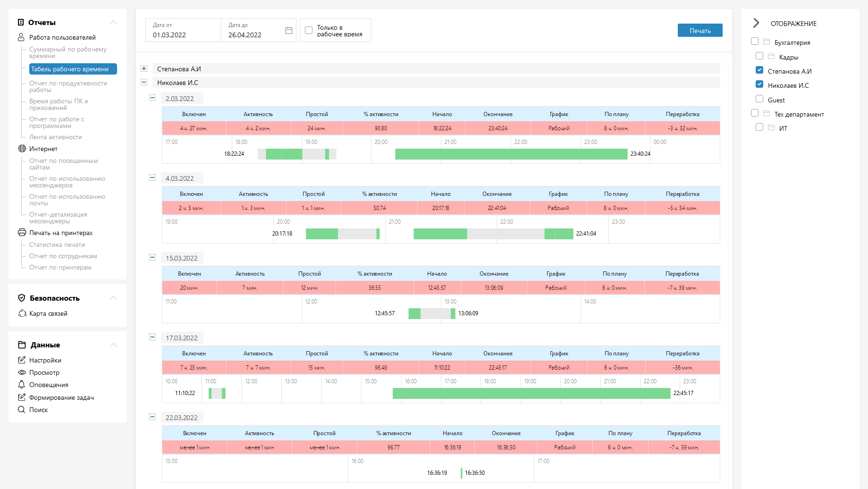Click the Поиск magnifier icon
Viewport: 868px width, 489px height.
tap(22, 410)
